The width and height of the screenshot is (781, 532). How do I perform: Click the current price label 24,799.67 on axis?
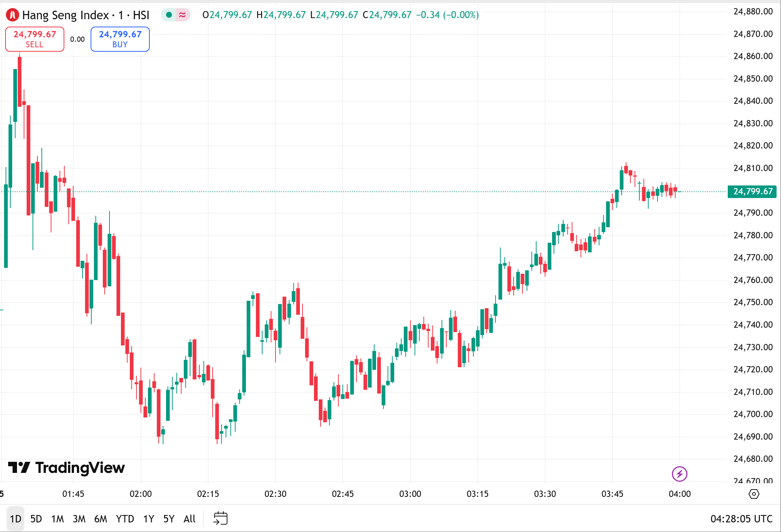pos(752,191)
